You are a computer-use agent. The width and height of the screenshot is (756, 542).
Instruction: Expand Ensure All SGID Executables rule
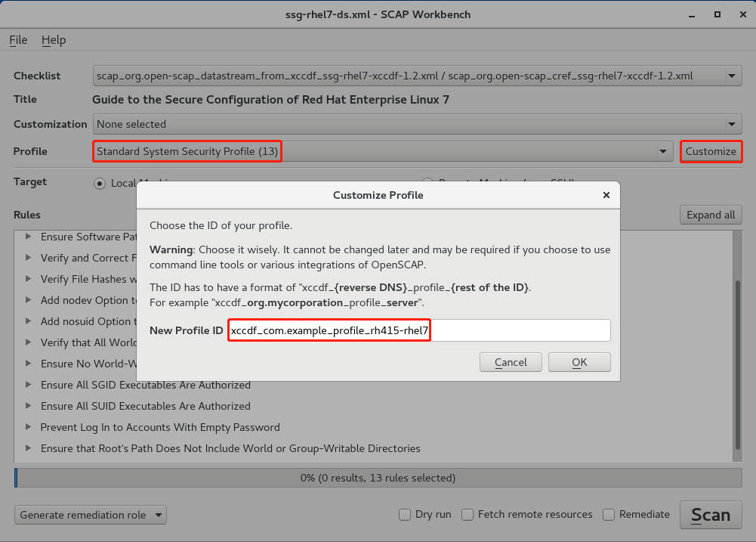pos(29,385)
